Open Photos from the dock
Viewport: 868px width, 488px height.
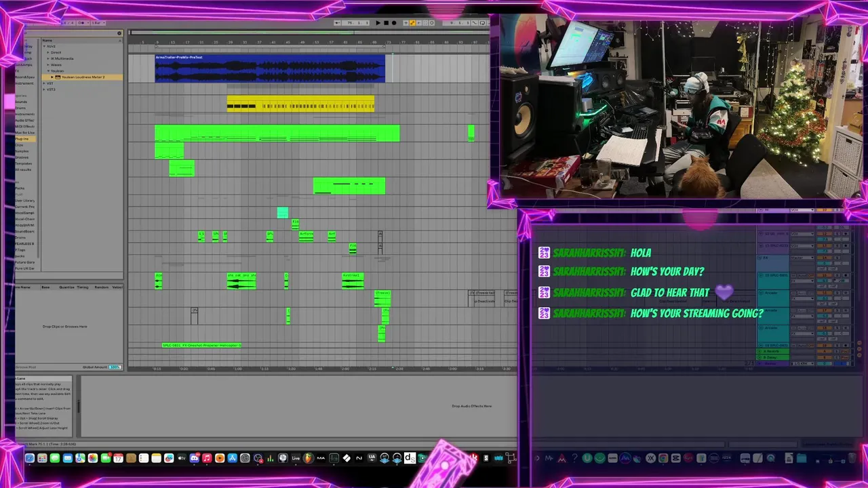(x=93, y=458)
